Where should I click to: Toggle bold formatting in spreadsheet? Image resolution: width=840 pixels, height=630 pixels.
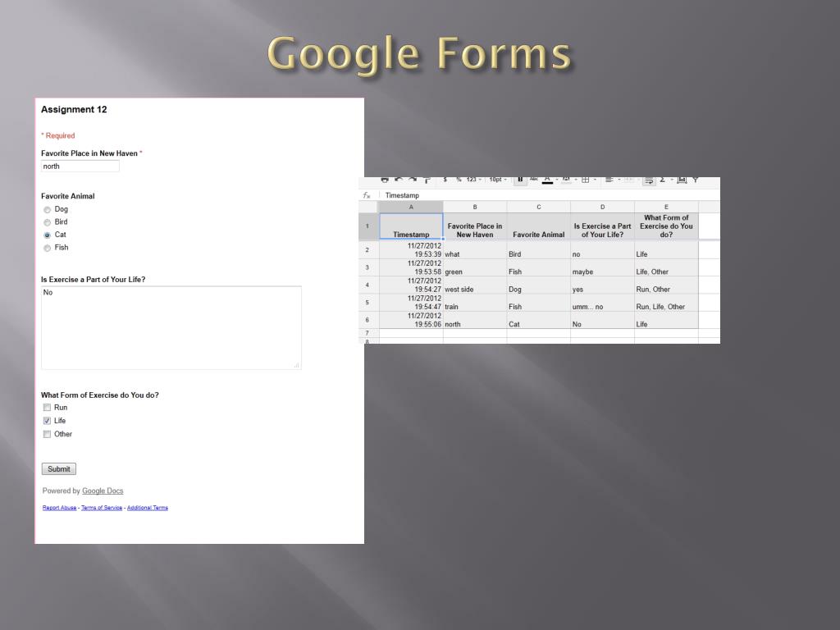point(520,180)
